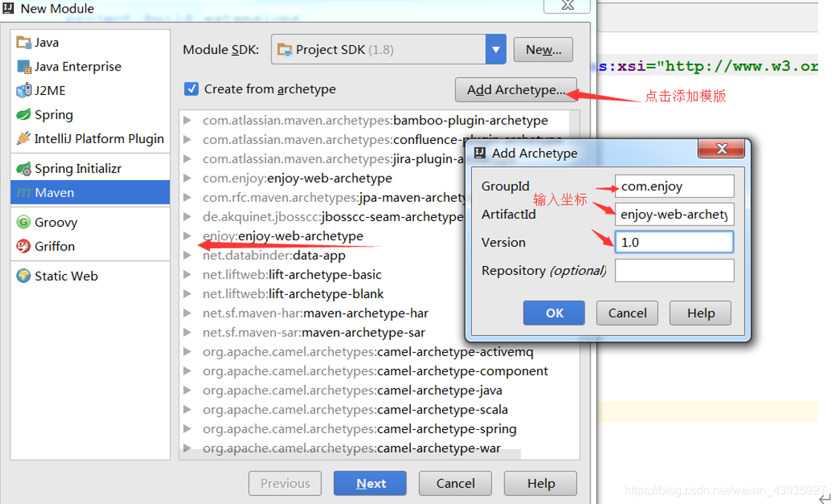Pick the Spring Initializr icon
833x504 pixels.
(x=24, y=169)
